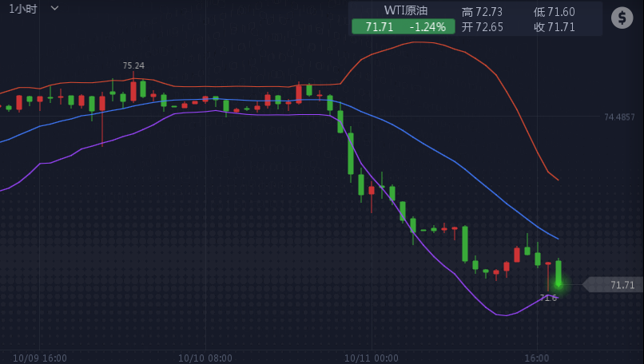Click the glowing green current-price dot
The image size is (644, 364).
point(559,283)
